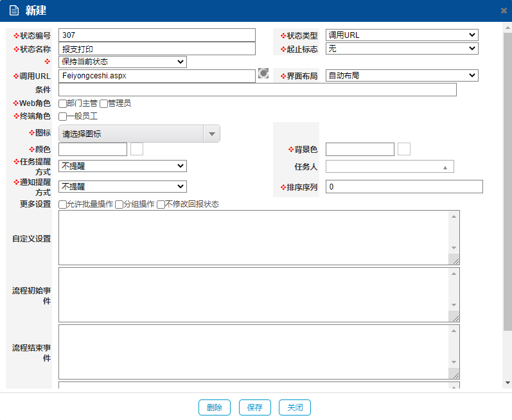Click the 关闭 button
Viewport: 512px width, 420px height.
click(x=295, y=408)
